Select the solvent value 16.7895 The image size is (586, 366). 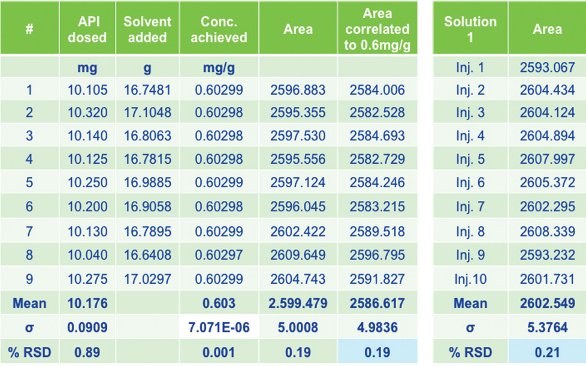tap(148, 231)
